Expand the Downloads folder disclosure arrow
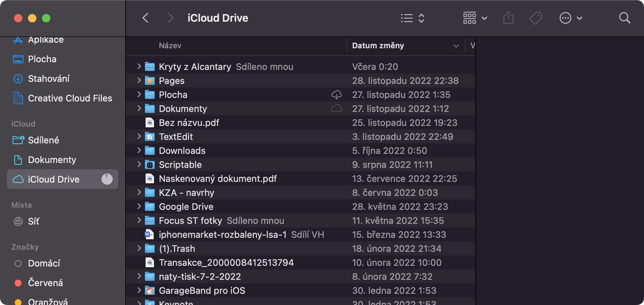Image resolution: width=644 pixels, height=305 pixels. [139, 150]
